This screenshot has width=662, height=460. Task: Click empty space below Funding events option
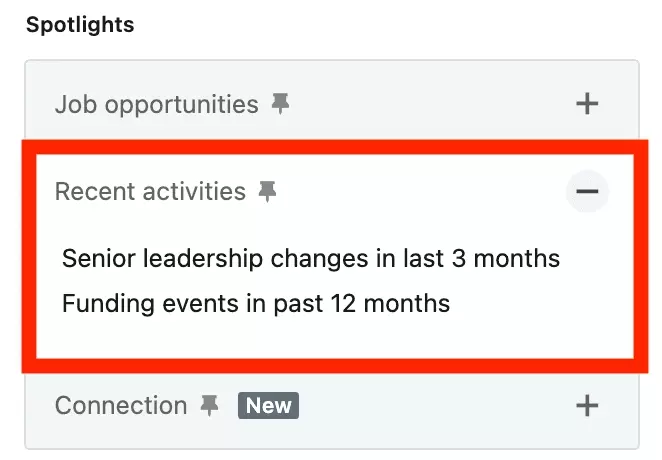(334, 338)
